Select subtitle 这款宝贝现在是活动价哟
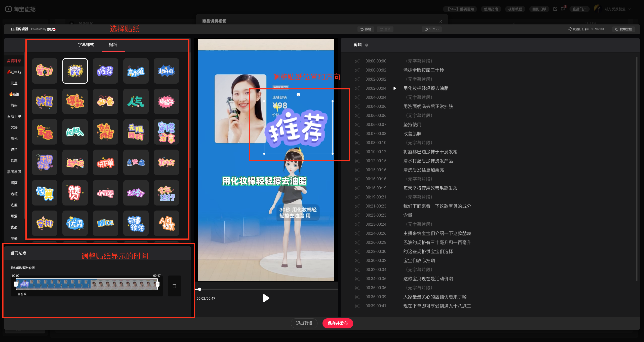The height and width of the screenshot is (342, 644). [x=428, y=279]
